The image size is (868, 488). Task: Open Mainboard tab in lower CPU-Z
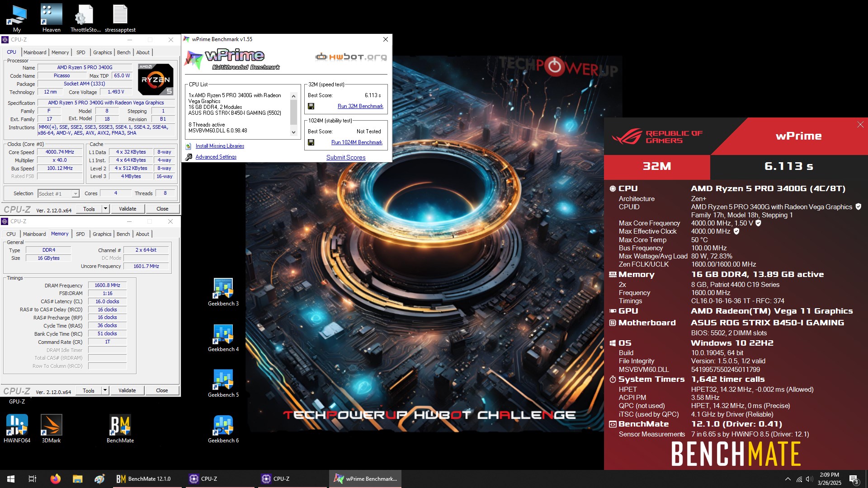pyautogui.click(x=34, y=234)
